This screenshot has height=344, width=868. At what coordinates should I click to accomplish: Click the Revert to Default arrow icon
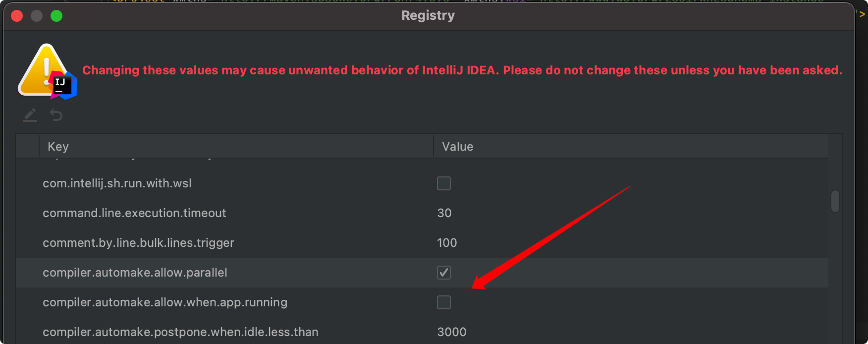coord(56,115)
